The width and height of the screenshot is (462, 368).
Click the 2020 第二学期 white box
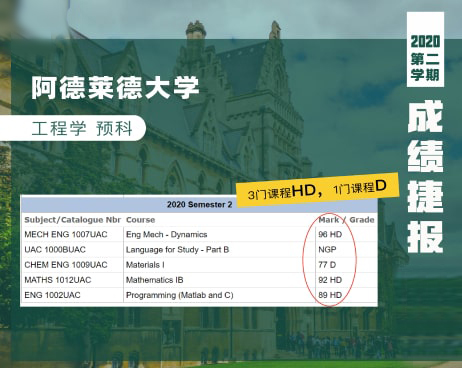point(425,50)
